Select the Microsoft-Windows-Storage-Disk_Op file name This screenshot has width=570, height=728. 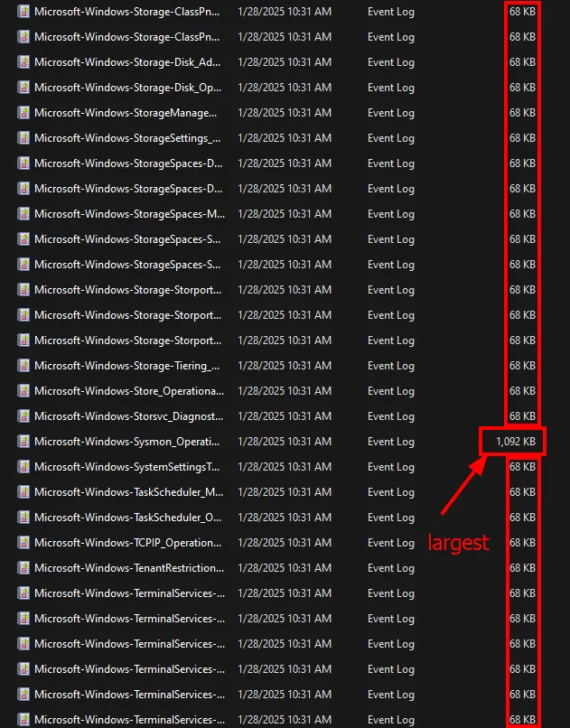(x=127, y=88)
